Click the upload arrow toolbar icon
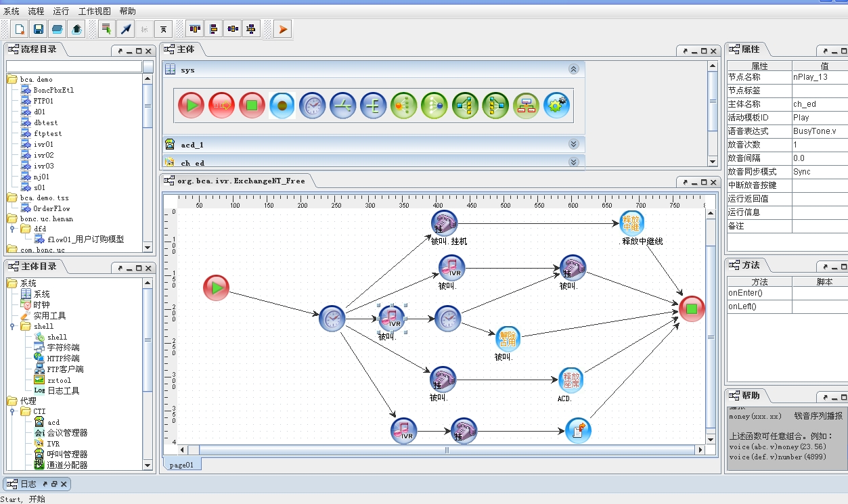 (x=76, y=29)
